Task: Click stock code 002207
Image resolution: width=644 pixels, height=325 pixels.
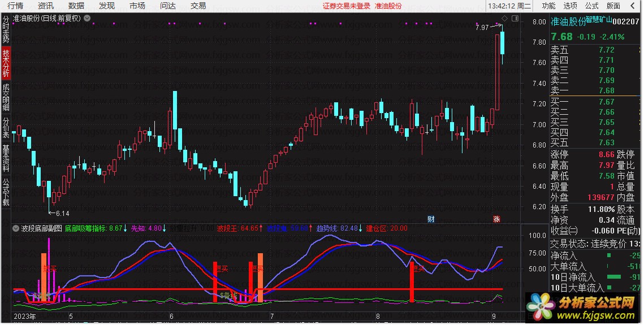Action: tap(626, 21)
